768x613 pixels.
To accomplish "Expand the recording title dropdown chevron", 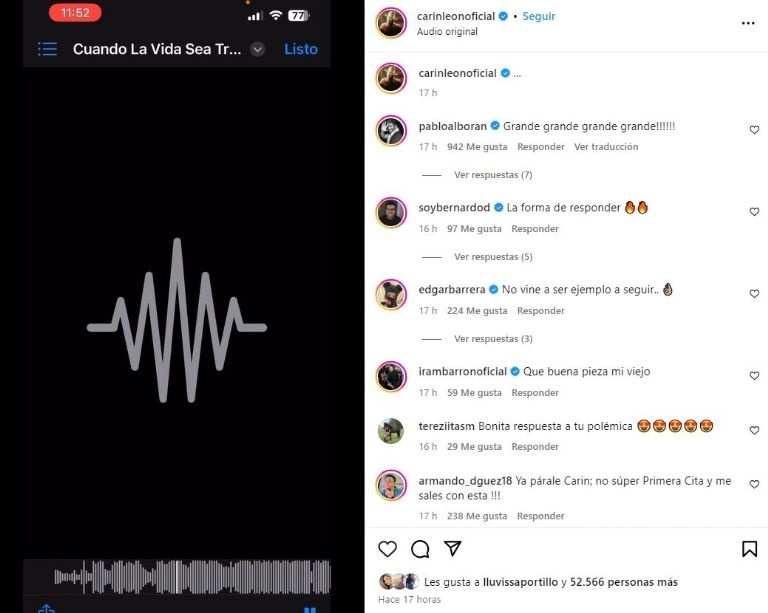I will coord(258,49).
